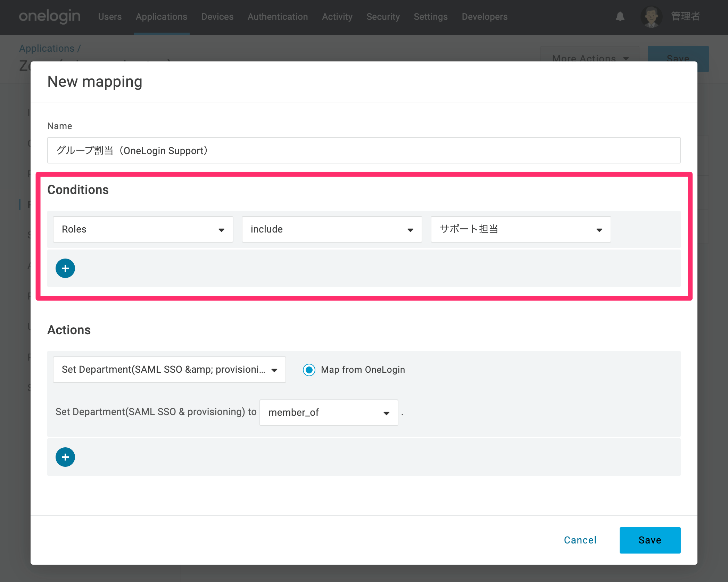Open the notifications bell

click(620, 17)
